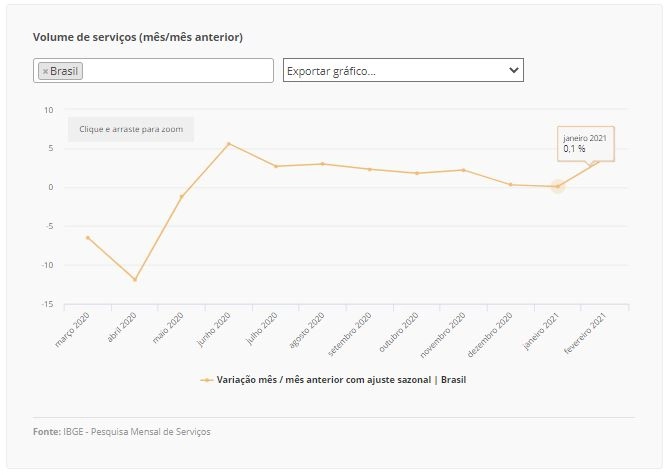The image size is (668, 475).
Task: Select the abril 2020 data point
Action: click(x=135, y=280)
